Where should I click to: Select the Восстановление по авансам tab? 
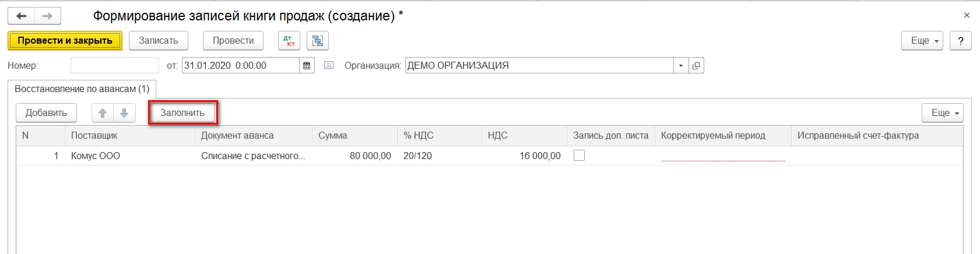coord(82,89)
